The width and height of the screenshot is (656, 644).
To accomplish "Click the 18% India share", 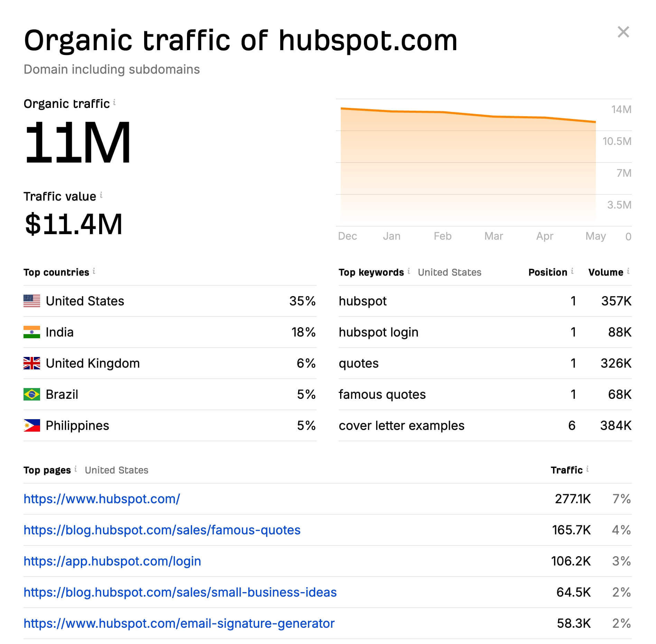I will [x=303, y=332].
